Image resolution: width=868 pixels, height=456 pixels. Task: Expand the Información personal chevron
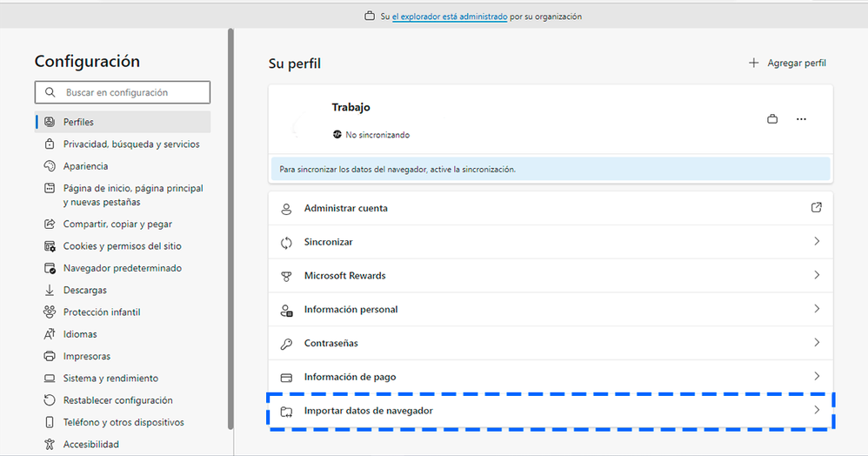pyautogui.click(x=817, y=309)
